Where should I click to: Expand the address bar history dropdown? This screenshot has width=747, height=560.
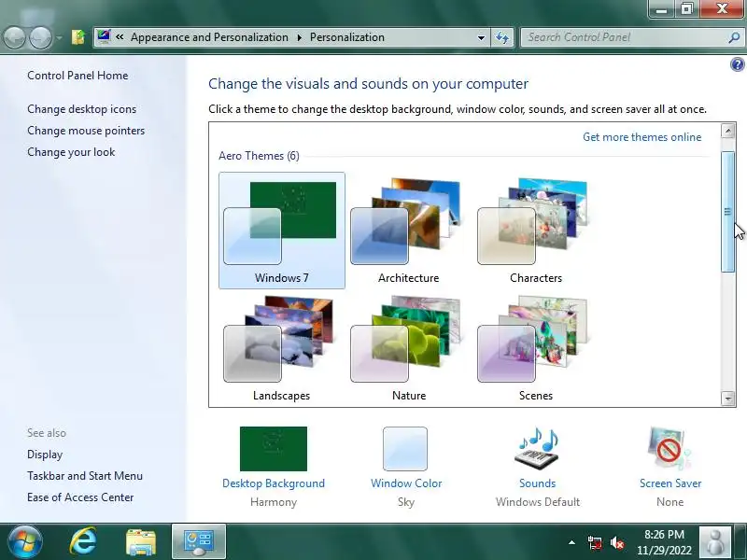point(481,37)
